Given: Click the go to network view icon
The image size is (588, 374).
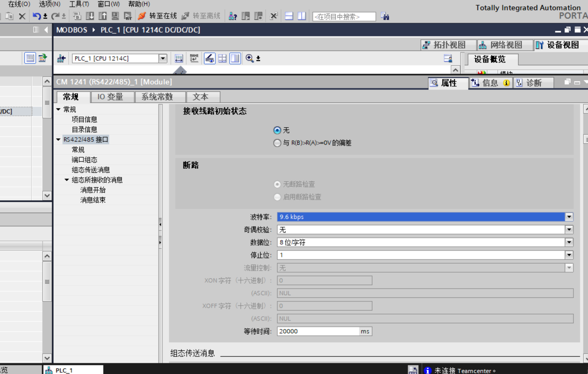Looking at the screenshot, I should point(61,58).
